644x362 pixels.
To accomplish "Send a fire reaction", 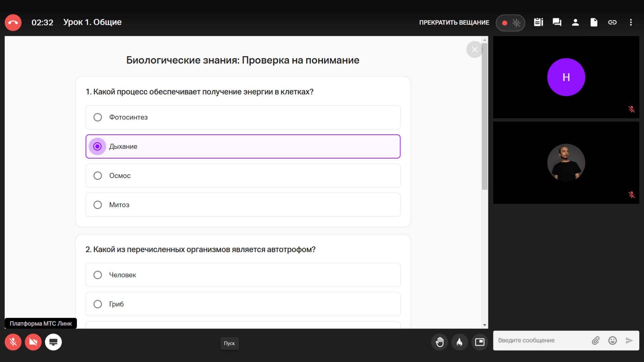I will [460, 342].
